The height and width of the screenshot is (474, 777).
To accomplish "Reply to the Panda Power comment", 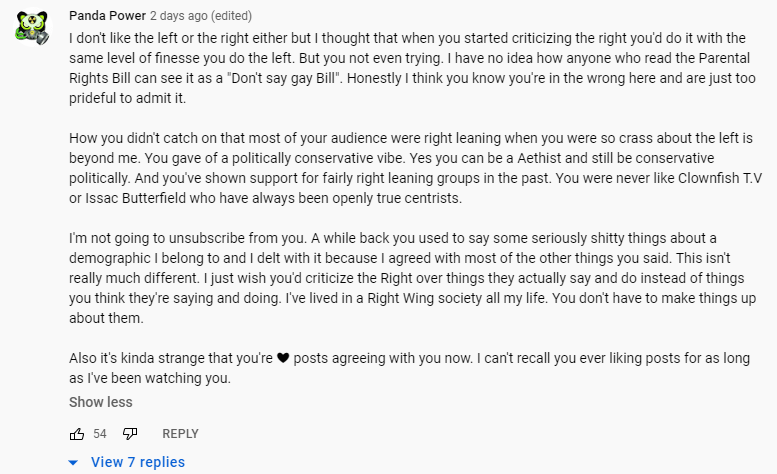I will pyautogui.click(x=180, y=434).
